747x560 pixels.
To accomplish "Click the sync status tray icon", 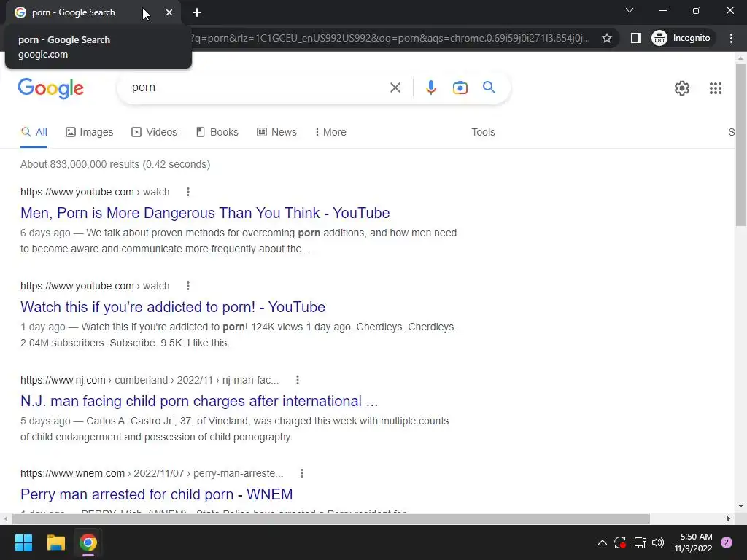I will click(620, 542).
